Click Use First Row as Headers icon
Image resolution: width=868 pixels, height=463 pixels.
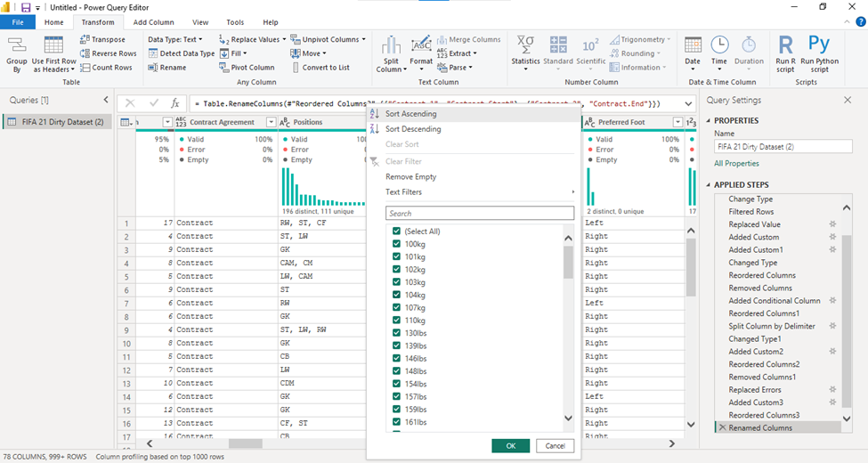click(53, 45)
